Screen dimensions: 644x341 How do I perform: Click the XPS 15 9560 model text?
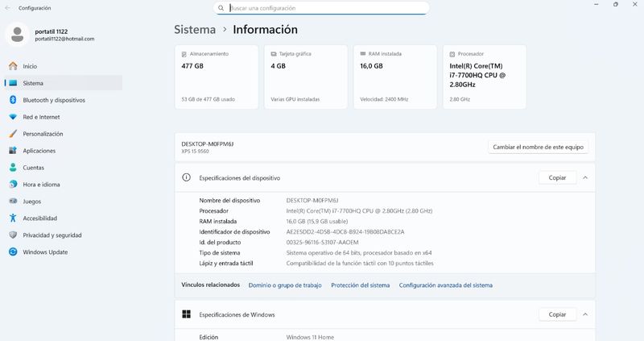(x=195, y=152)
